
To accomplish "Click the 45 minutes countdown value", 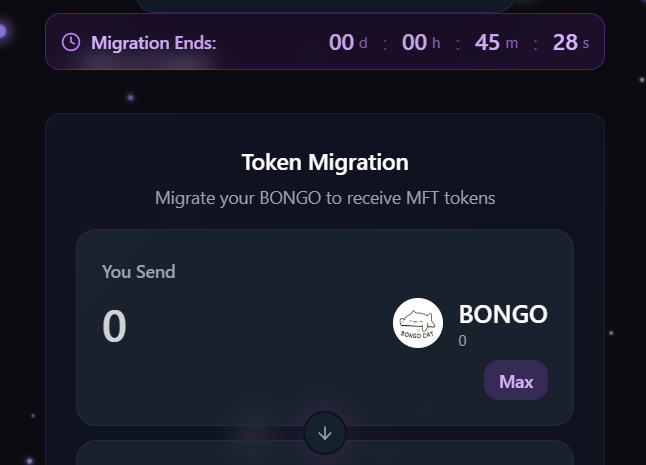I will tap(487, 42).
